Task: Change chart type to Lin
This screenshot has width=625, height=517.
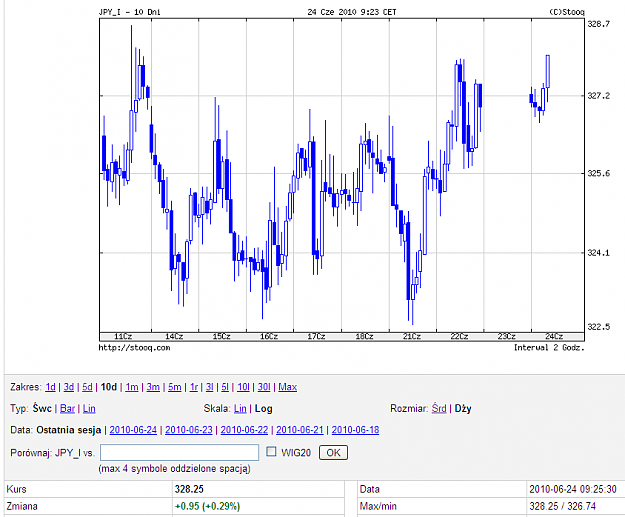Action: (x=89, y=409)
